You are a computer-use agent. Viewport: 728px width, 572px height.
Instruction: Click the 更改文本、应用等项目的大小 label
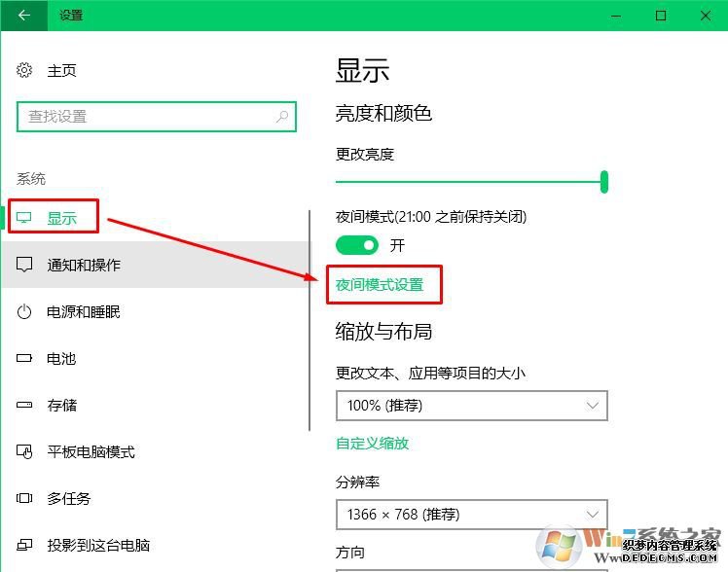(431, 373)
